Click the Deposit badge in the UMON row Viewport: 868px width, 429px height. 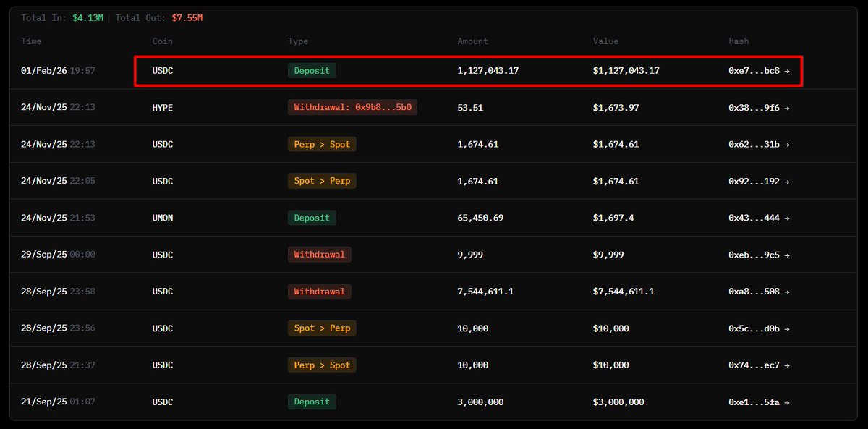pos(312,218)
